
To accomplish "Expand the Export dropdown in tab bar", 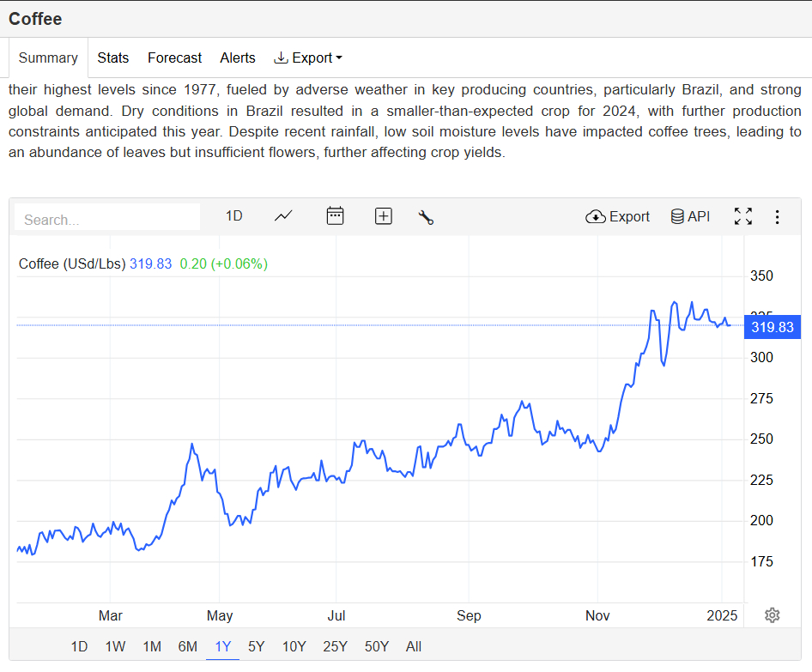I will [308, 58].
